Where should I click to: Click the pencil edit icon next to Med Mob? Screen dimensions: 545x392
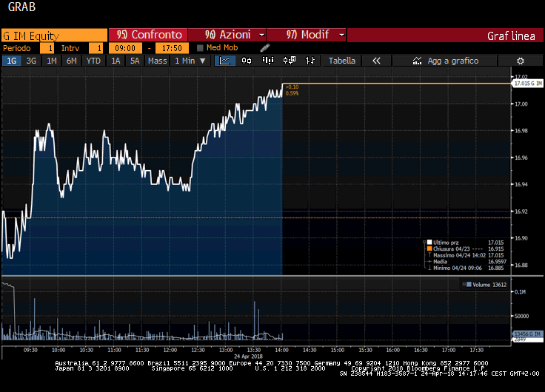265,48
